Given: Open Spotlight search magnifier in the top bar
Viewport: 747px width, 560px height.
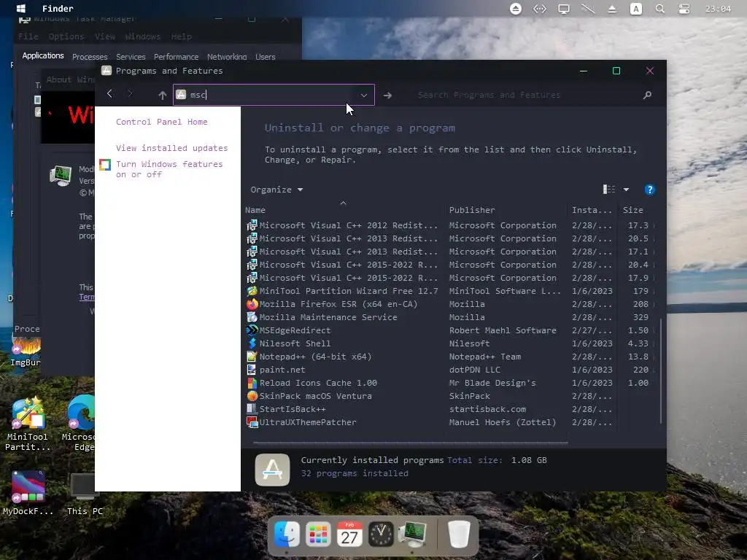Looking at the screenshot, I should [x=659, y=9].
